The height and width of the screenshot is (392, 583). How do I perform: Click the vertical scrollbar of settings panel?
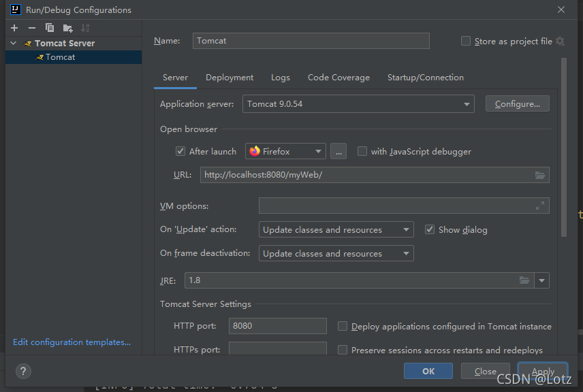[564, 147]
